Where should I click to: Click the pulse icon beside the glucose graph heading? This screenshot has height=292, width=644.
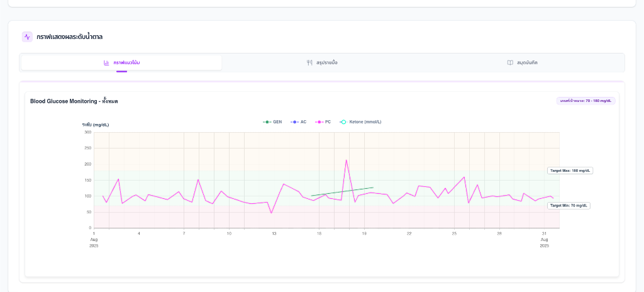coord(27,36)
